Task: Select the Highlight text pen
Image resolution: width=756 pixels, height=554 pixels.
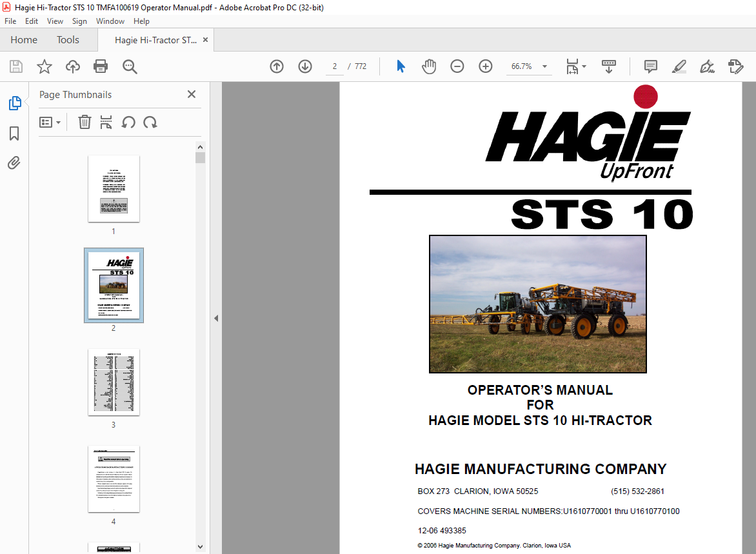Action: tap(679, 66)
